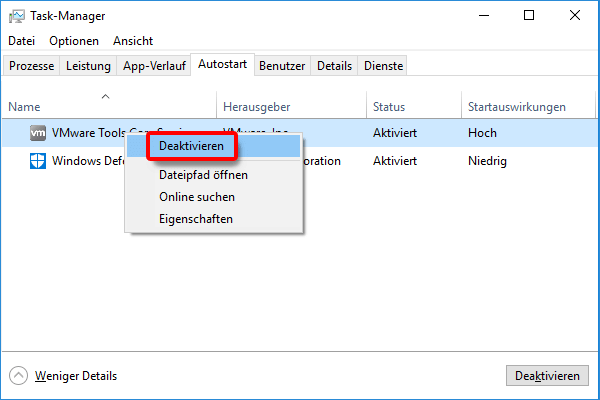Switch to the Benutzer tab
This screenshot has height=400, width=600.
click(x=282, y=66)
